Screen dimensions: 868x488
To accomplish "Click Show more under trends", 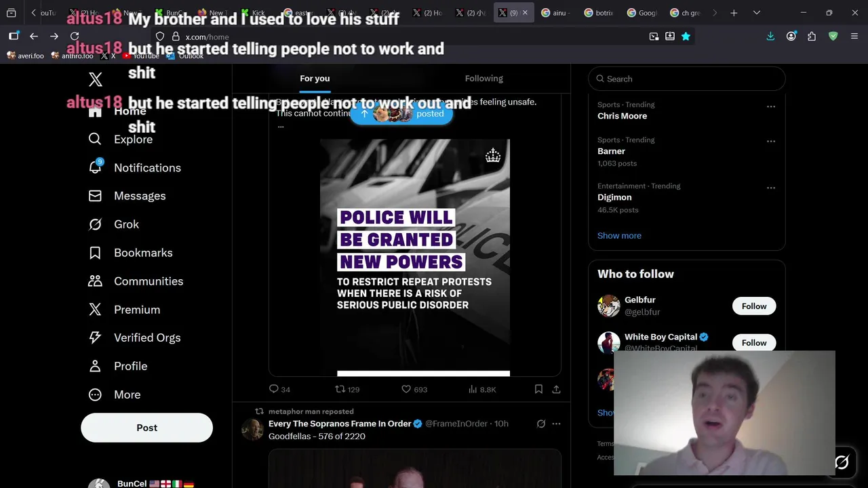I will click(619, 236).
